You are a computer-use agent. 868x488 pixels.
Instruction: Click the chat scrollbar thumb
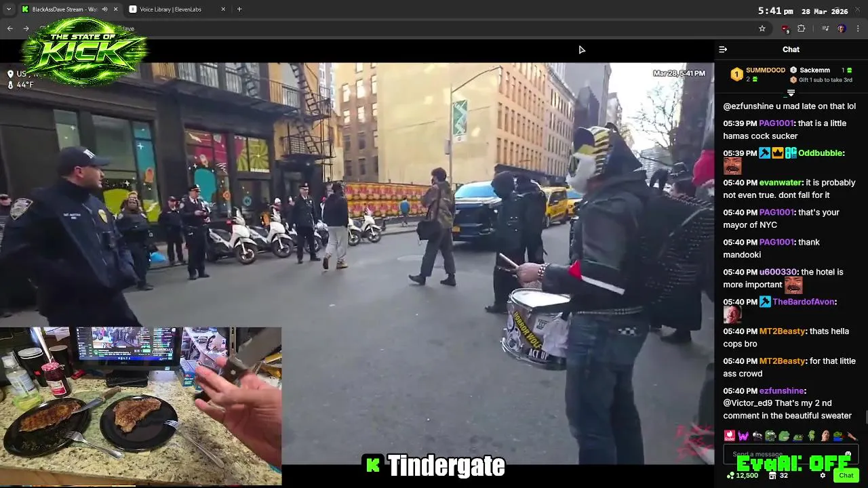865,417
